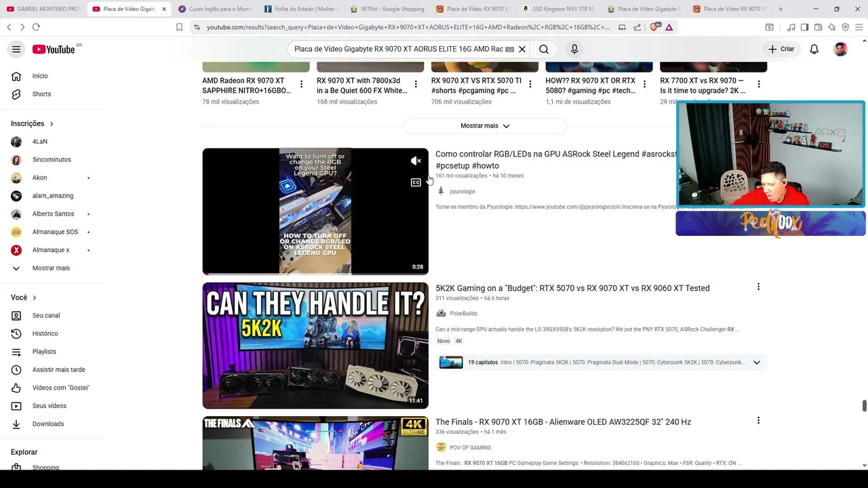Open the Alberto Santos subscription
The height and width of the screenshot is (488, 868).
pyautogui.click(x=52, y=213)
